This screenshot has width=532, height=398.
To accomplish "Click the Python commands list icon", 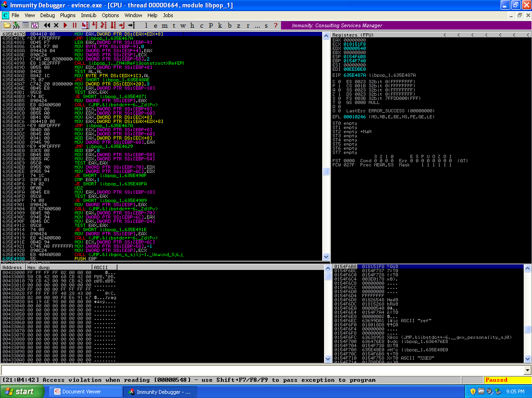I will (x=25, y=25).
